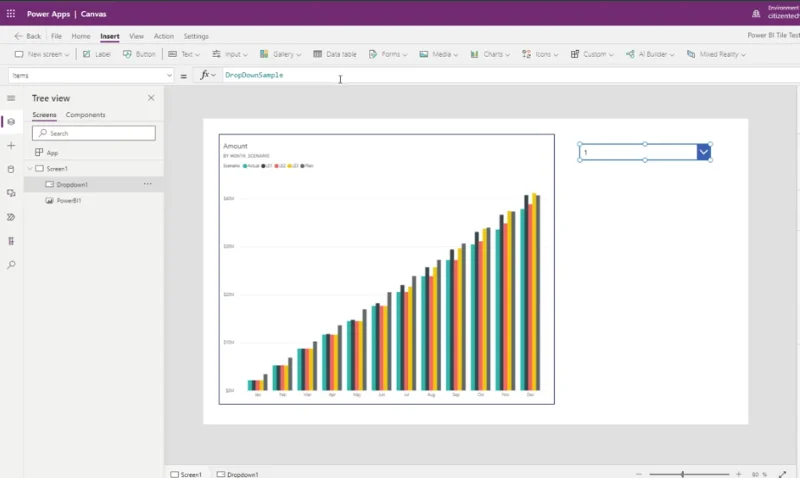The width and height of the screenshot is (800, 478).
Task: Open the Media dropdown
Action: tap(439, 54)
